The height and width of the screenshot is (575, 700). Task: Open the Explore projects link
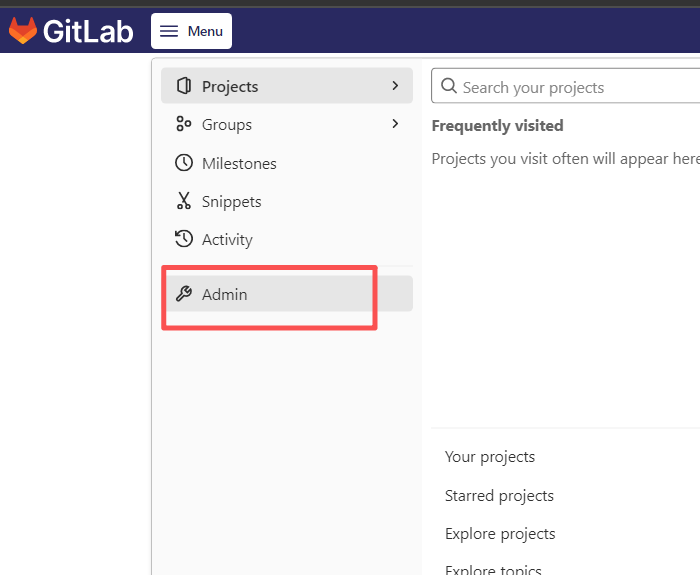click(500, 533)
